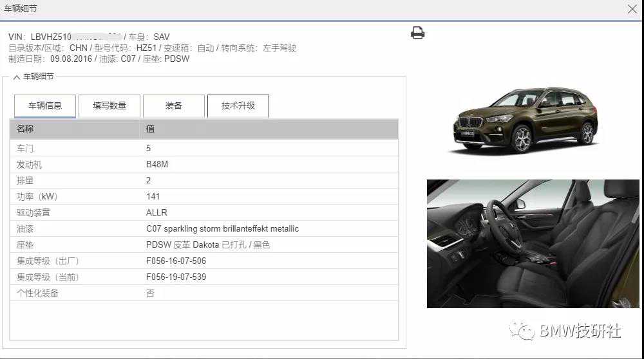Screen dimensions: 644x359
Task: Click the BMW X1 exterior image
Action: (x=525, y=120)
